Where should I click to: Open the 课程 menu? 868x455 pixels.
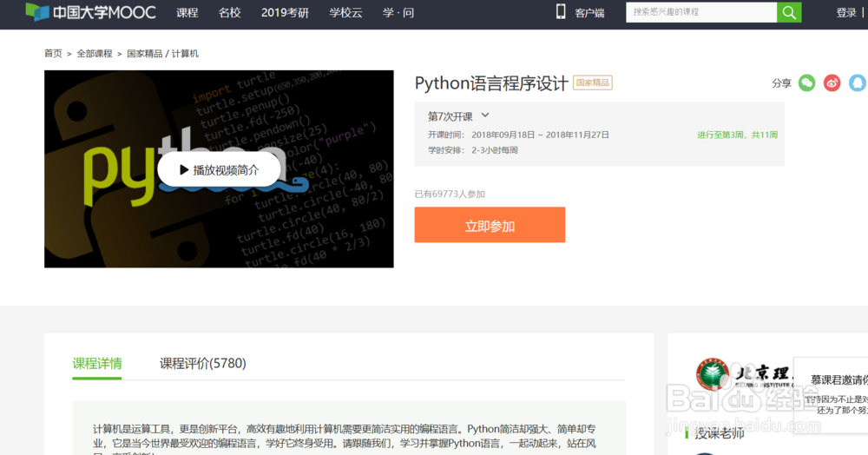(187, 13)
